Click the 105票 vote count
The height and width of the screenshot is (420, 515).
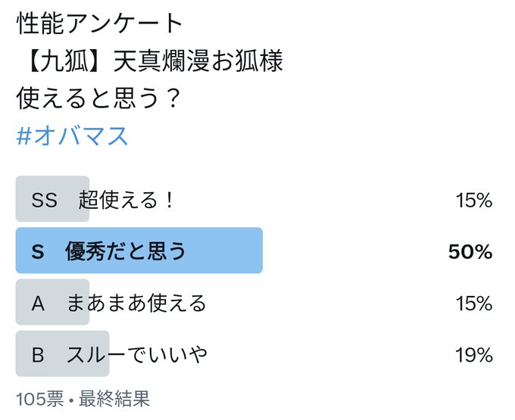pyautogui.click(x=39, y=399)
